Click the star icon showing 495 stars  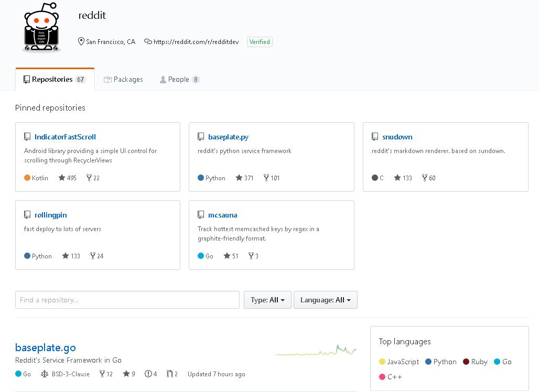pyautogui.click(x=62, y=178)
